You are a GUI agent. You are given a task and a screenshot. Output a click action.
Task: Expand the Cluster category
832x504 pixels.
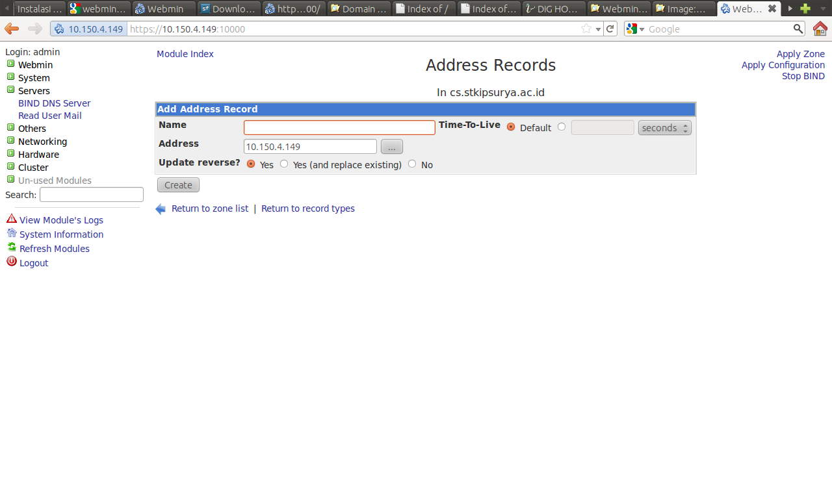10,166
